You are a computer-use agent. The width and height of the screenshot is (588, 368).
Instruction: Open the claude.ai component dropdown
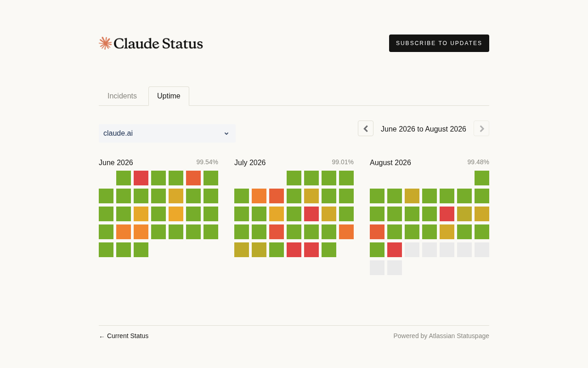coord(167,133)
